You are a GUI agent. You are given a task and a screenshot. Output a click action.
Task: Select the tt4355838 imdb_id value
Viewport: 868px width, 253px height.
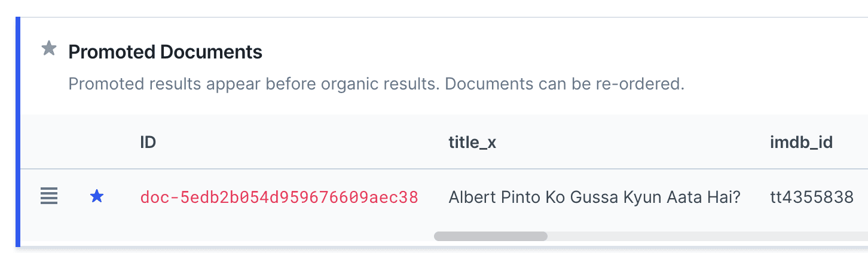coord(811,197)
